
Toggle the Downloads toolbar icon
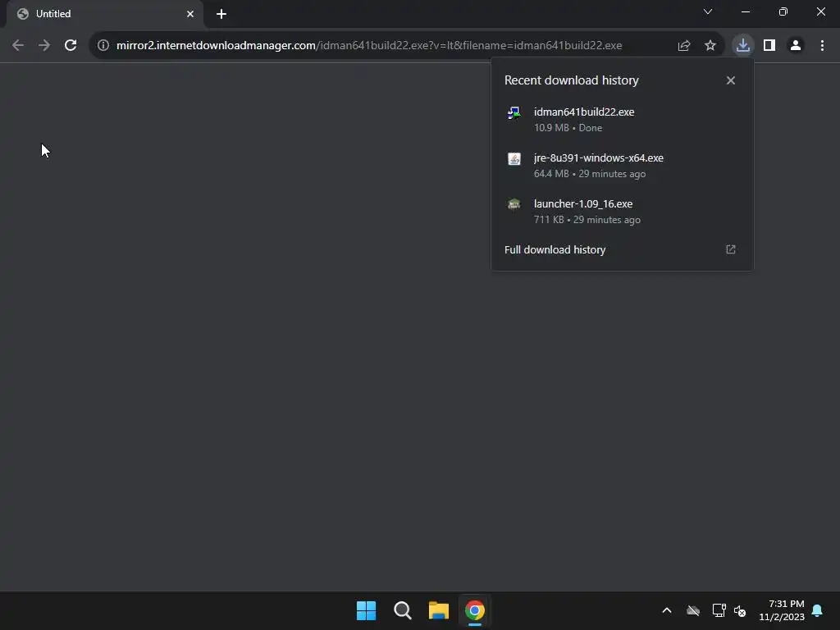tap(743, 45)
